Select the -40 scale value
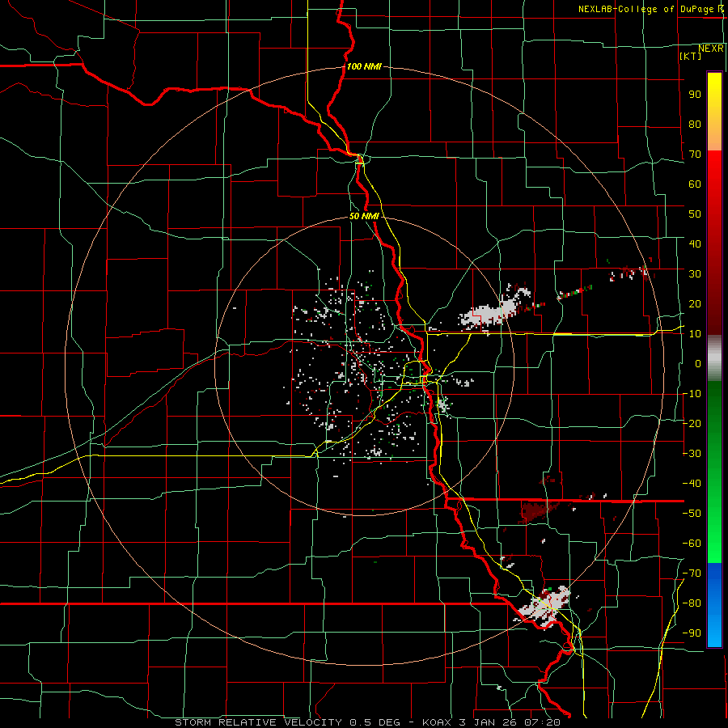 [692, 484]
